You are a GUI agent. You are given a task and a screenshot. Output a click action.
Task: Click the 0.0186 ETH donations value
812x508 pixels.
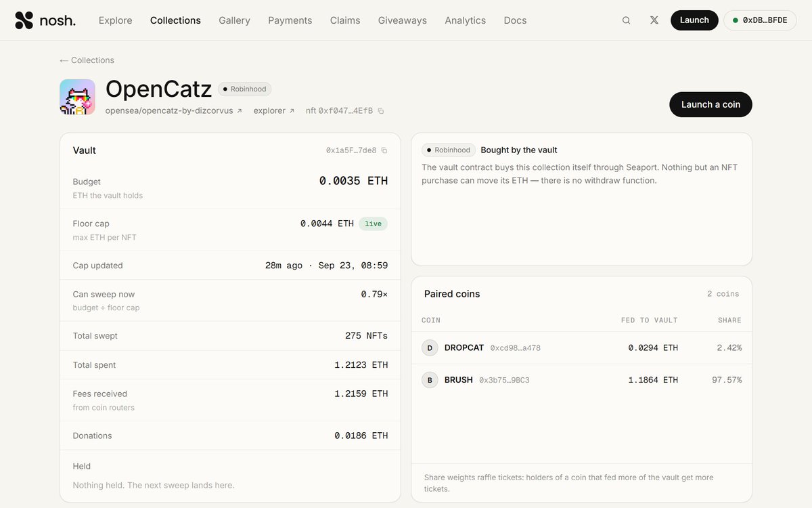[361, 436]
